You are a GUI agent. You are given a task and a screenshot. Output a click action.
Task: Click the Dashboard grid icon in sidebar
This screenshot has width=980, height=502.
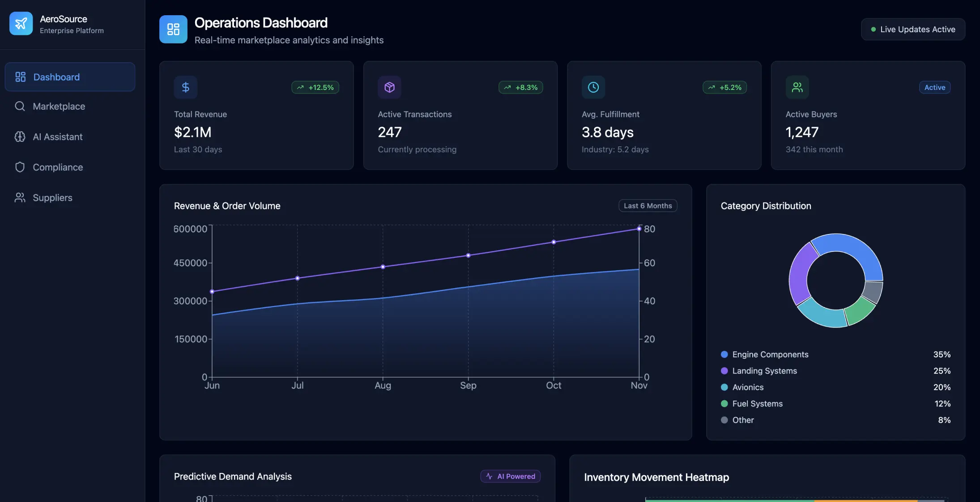pos(21,77)
